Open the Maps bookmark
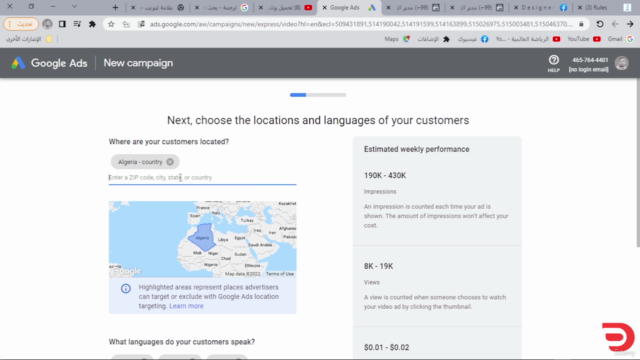Image resolution: width=640 pixels, height=360 pixels. pos(397,39)
